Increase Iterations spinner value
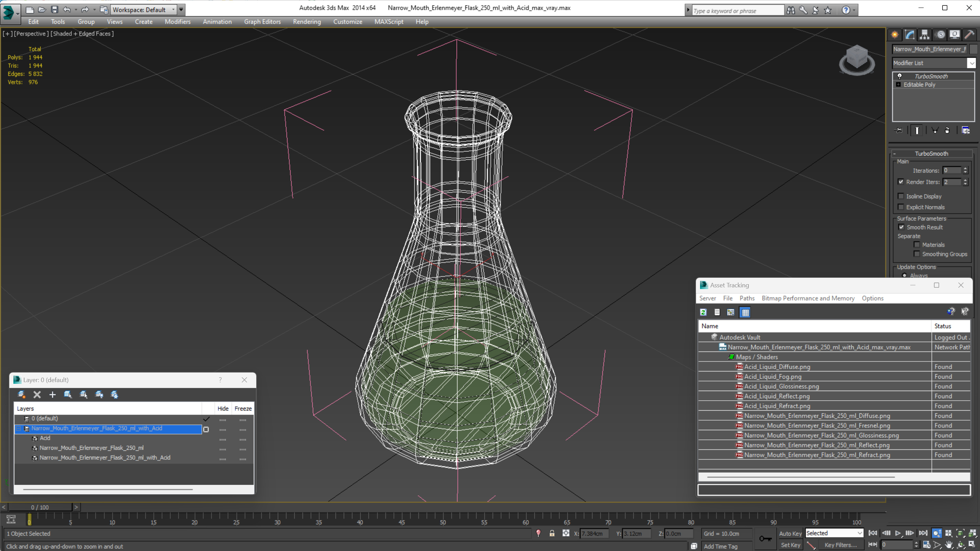Viewport: 980px width, 551px height. [965, 169]
